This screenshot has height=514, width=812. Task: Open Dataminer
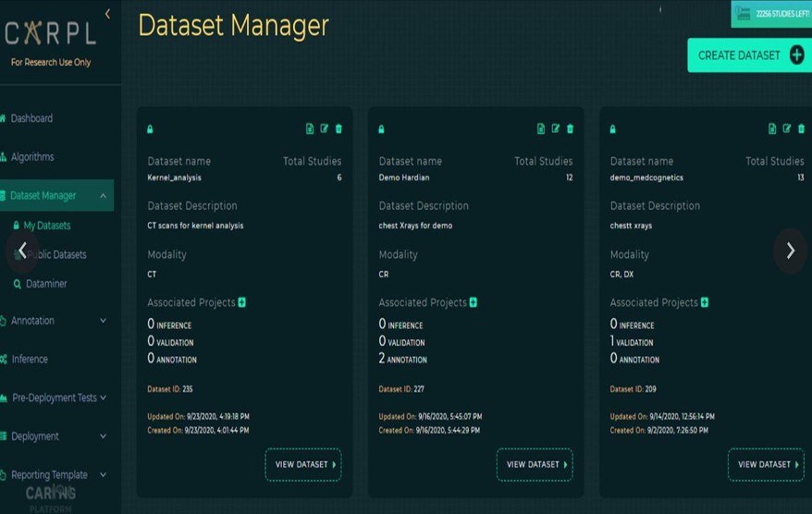(45, 284)
